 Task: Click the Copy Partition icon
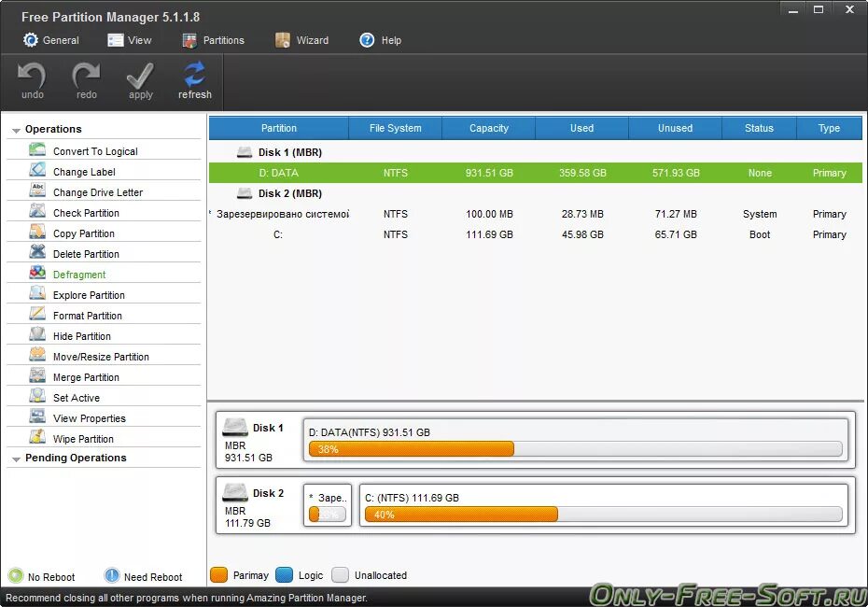37,232
